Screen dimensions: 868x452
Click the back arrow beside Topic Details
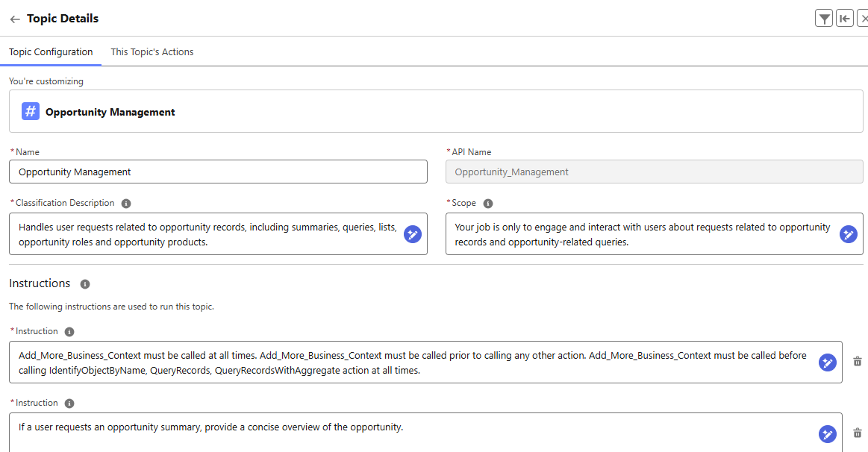tap(14, 19)
